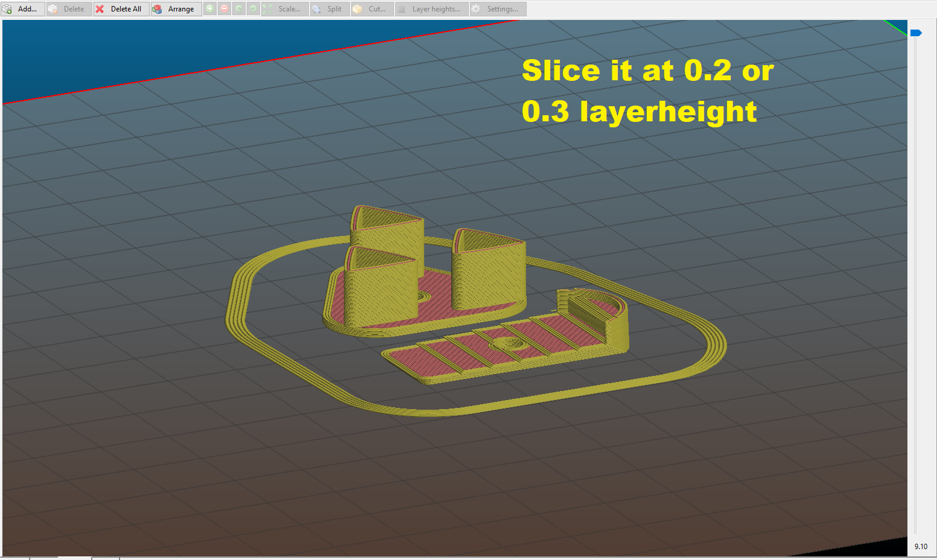Open the Layer heights... editor
The image size is (937, 560).
click(x=432, y=9)
